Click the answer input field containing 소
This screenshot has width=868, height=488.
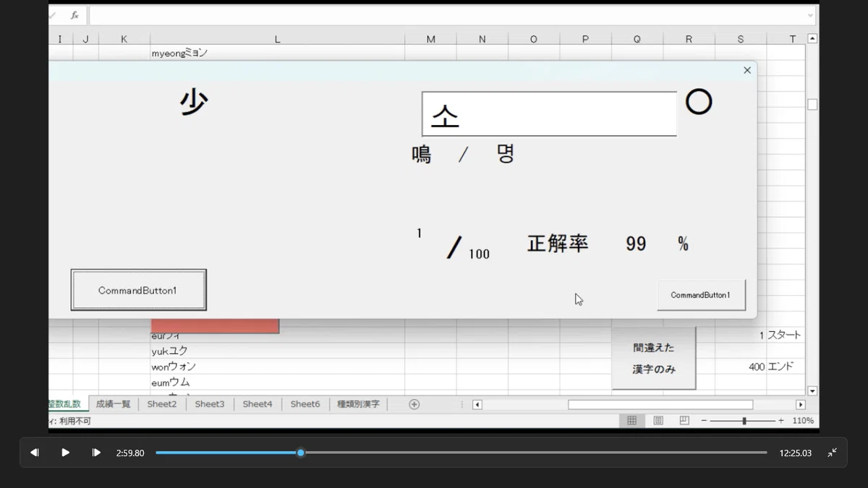click(549, 114)
